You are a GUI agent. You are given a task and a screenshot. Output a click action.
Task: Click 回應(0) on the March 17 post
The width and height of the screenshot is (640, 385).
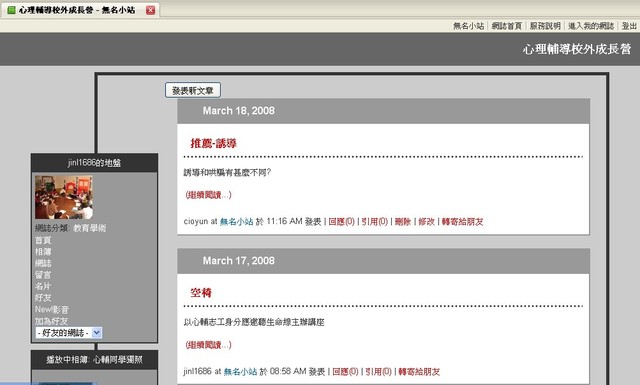[x=345, y=372]
